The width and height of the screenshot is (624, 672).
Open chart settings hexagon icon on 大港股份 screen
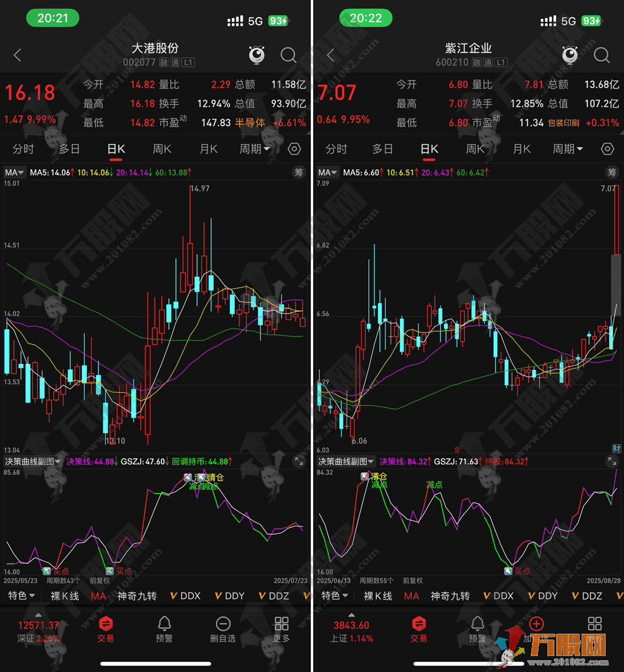tap(294, 149)
